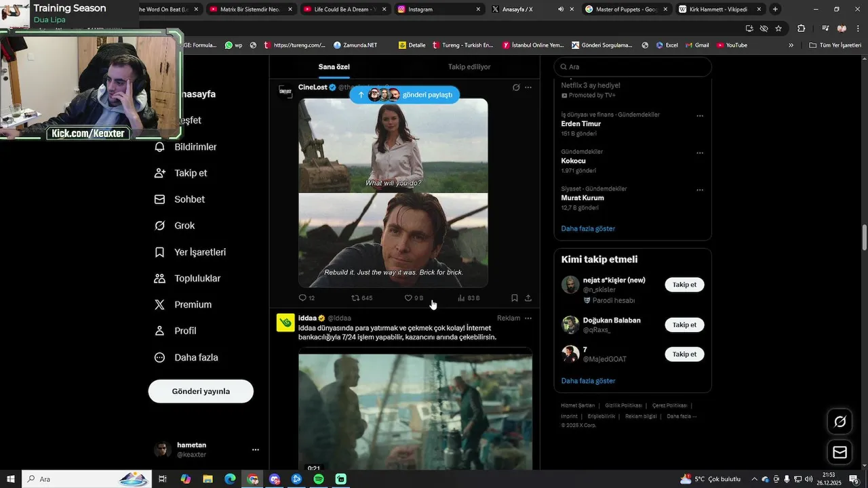Open Microsoft Edge from taskbar
The width and height of the screenshot is (868, 488).
[x=230, y=479]
